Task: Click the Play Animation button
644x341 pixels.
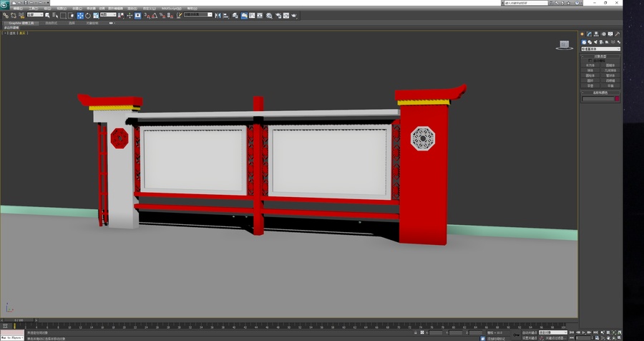Action: 584,332
